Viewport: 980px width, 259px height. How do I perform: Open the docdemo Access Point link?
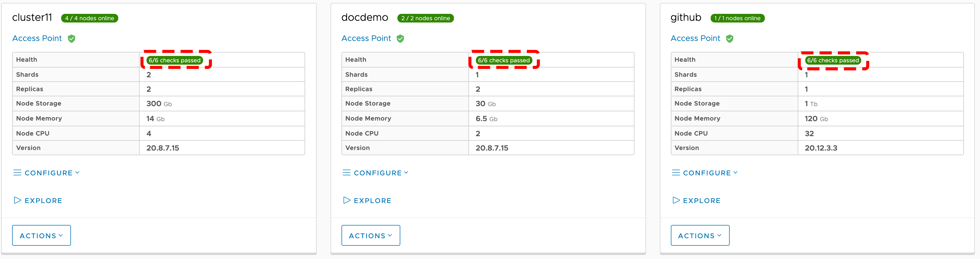(366, 38)
